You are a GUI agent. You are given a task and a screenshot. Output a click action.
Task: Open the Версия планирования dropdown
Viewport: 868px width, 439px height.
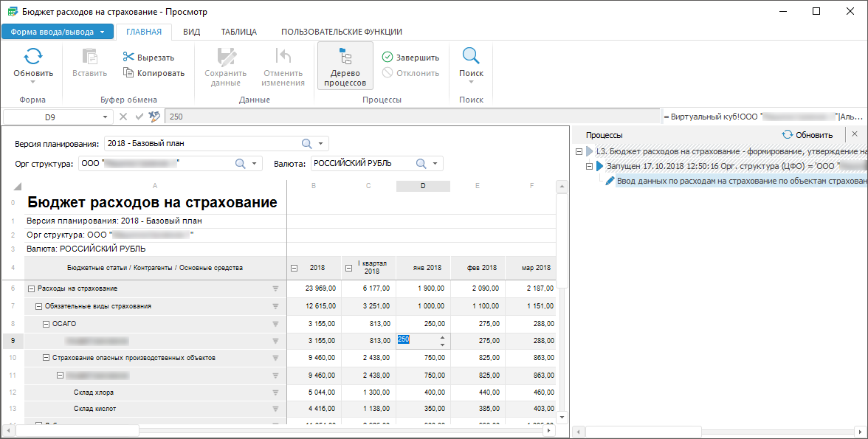coord(321,143)
